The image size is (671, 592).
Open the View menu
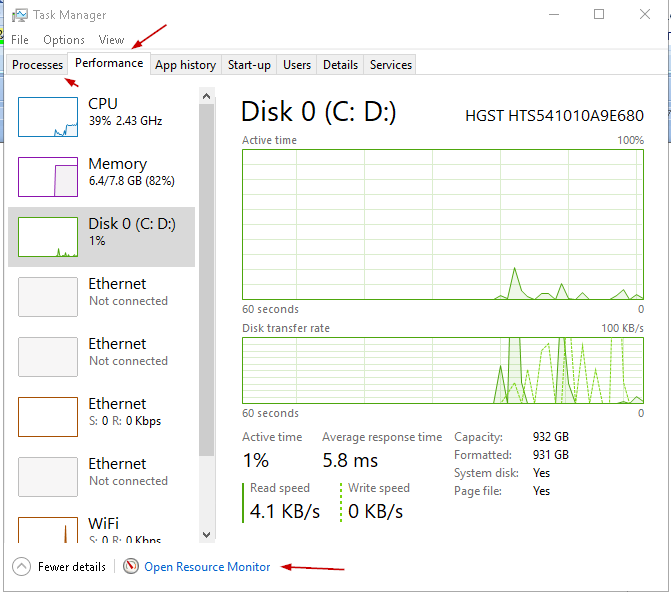click(111, 40)
